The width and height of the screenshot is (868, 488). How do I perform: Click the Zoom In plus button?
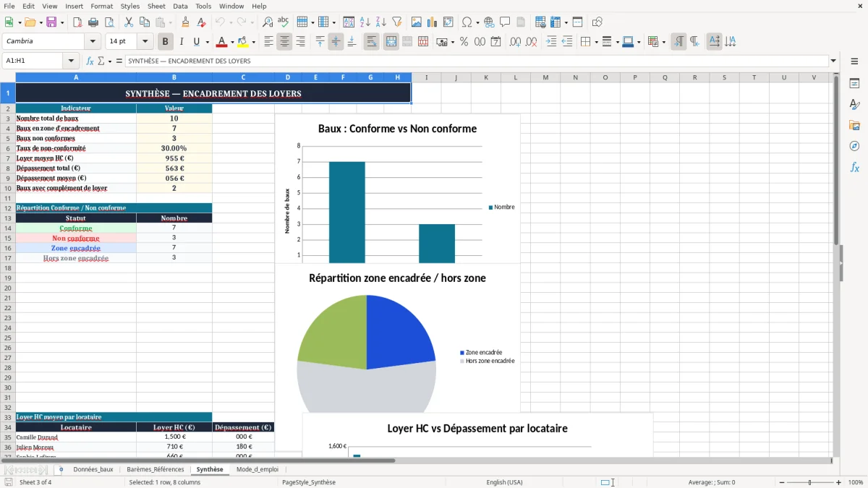(839, 482)
